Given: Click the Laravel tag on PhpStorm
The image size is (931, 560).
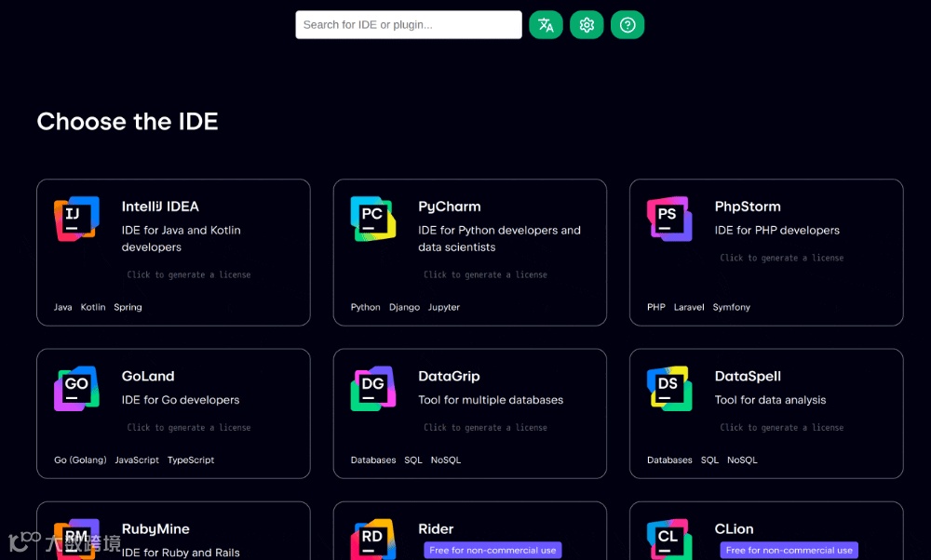Looking at the screenshot, I should pyautogui.click(x=689, y=307).
